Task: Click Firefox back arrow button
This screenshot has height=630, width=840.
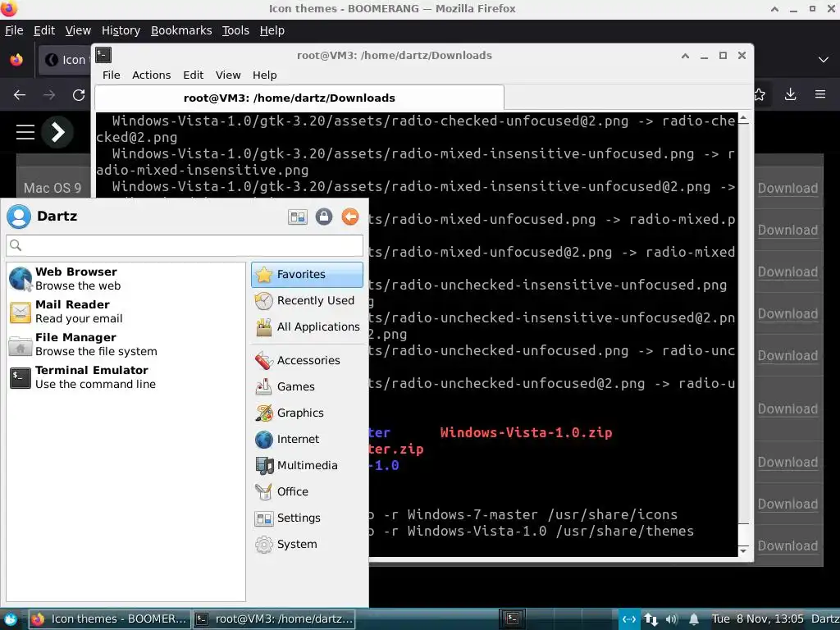Action: pos(20,95)
